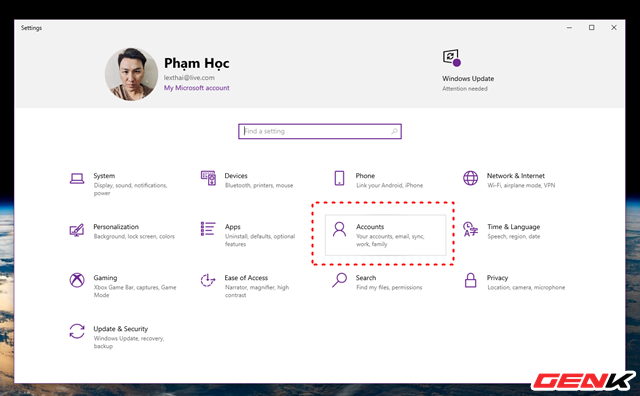This screenshot has height=396, width=640.
Task: Click 'Wi-Fi, airplane mode, VPN' description
Action: pos(521,185)
